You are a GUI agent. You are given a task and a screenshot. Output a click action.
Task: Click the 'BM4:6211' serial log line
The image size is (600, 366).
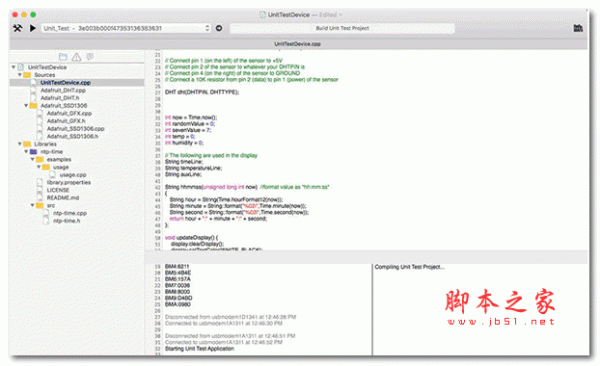(177, 266)
